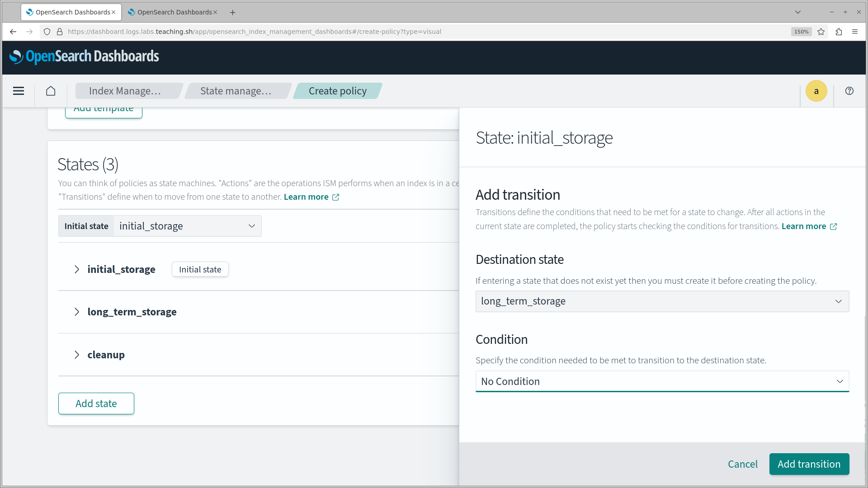
Task: Expand the cleanup state row
Action: click(x=76, y=355)
